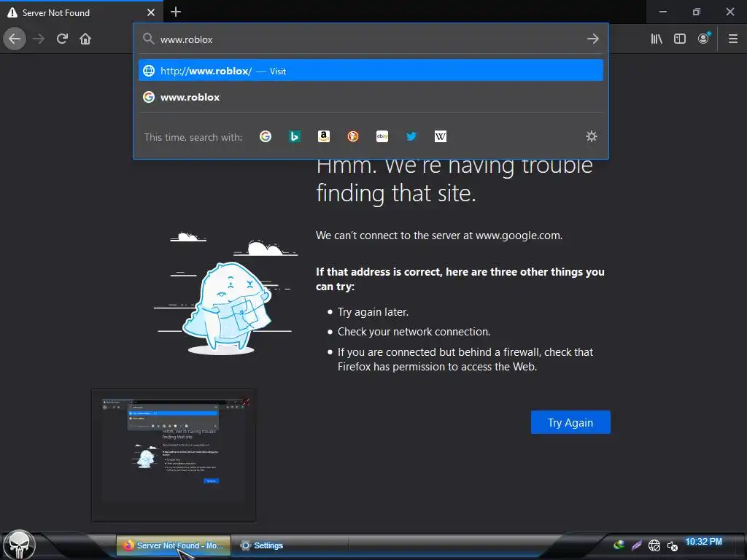Open the Firefox account icon

coord(704,39)
